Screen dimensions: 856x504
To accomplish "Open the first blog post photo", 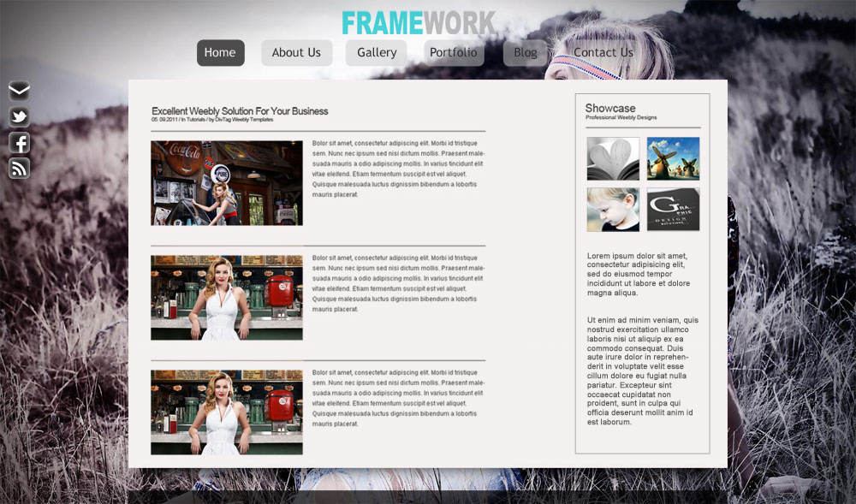I will (227, 181).
